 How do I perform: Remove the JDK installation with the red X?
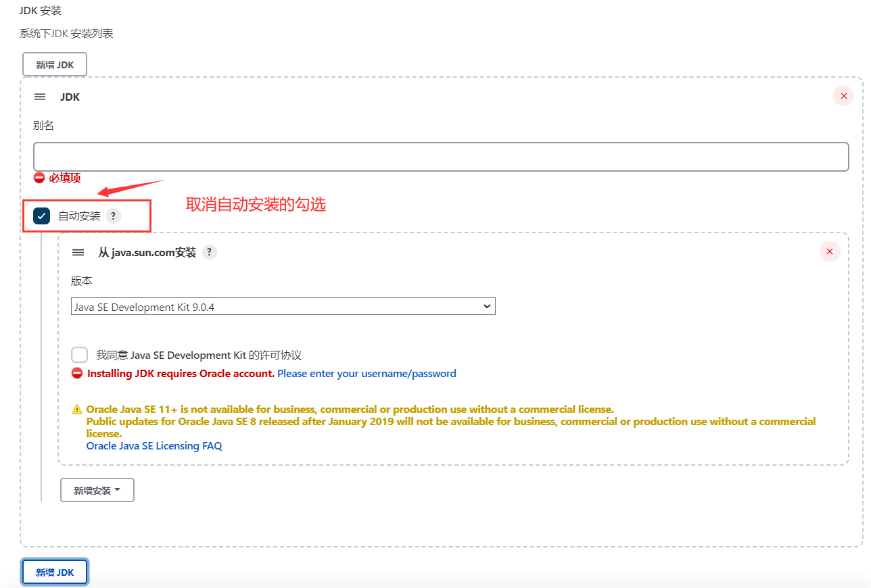tap(843, 96)
